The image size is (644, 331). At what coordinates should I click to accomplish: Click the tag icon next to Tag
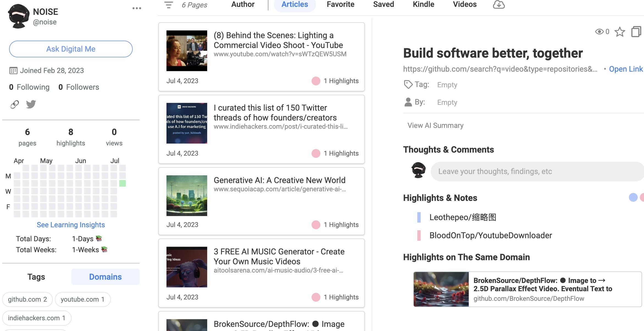click(408, 85)
